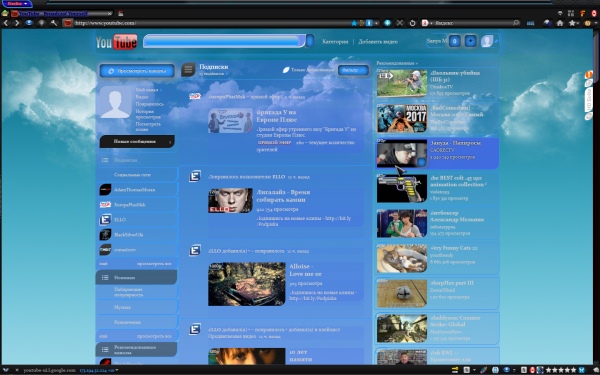The width and height of the screenshot is (600, 375).
Task: Click the browser Forward arrow
Action: (x=16, y=23)
